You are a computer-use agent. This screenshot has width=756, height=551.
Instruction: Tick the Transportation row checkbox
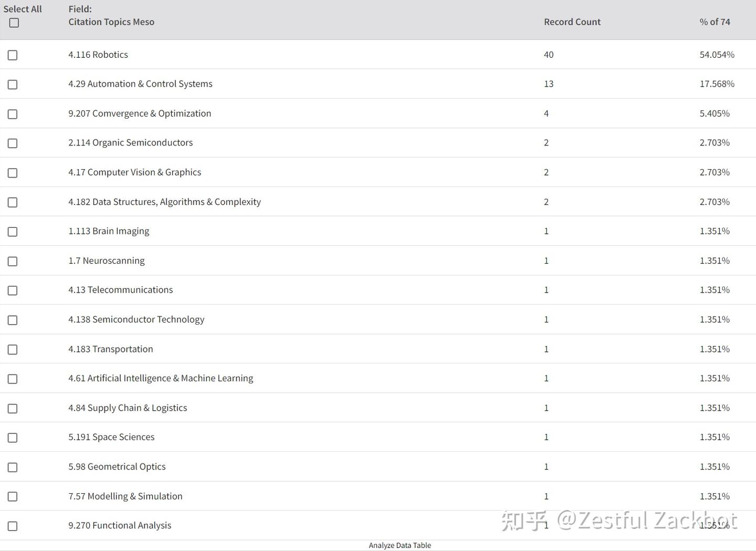[13, 349]
